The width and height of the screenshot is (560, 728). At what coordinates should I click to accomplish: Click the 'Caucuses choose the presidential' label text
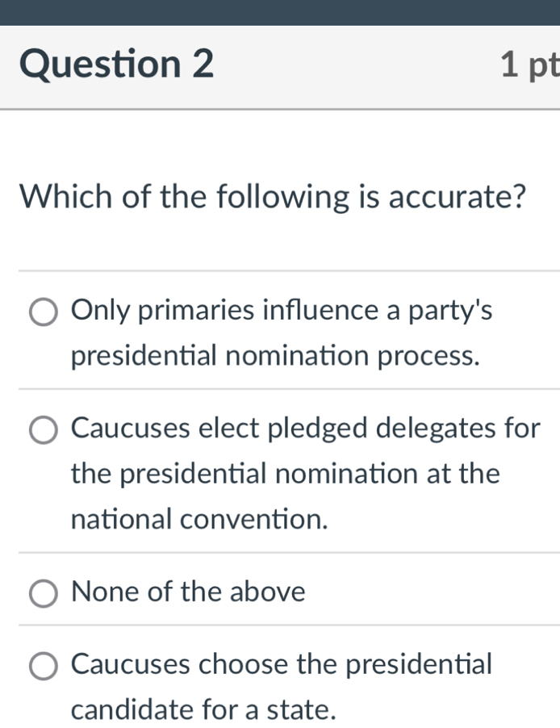(x=282, y=664)
